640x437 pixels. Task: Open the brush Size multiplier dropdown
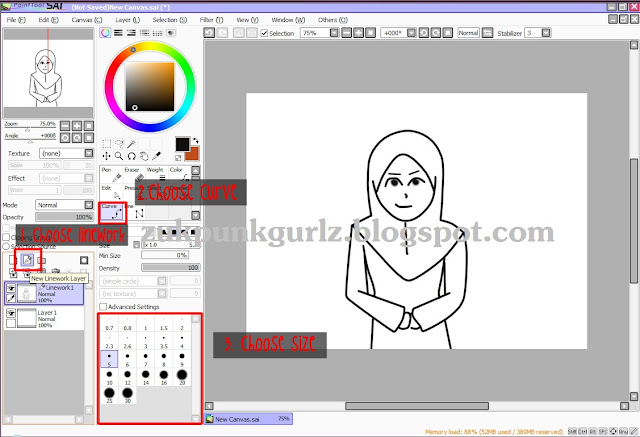[x=137, y=245]
